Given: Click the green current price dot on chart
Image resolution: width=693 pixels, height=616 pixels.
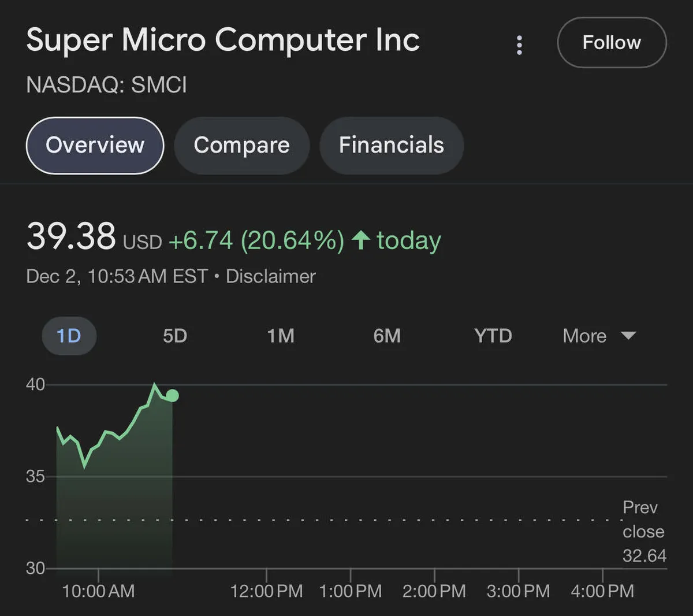Looking at the screenshot, I should pyautogui.click(x=172, y=396).
